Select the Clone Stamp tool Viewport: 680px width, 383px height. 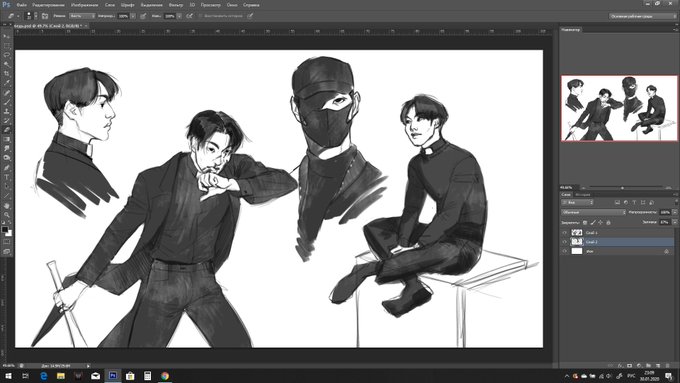(x=7, y=111)
